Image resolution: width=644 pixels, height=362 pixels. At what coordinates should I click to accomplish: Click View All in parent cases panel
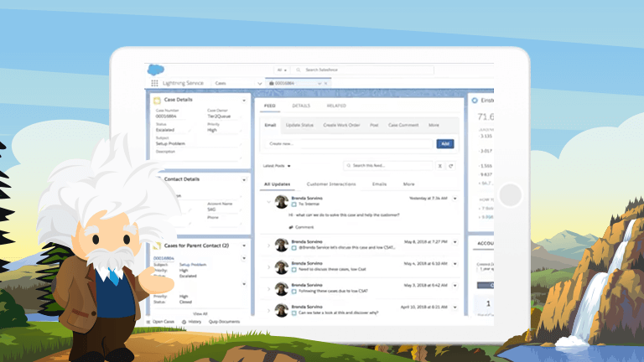tap(200, 314)
